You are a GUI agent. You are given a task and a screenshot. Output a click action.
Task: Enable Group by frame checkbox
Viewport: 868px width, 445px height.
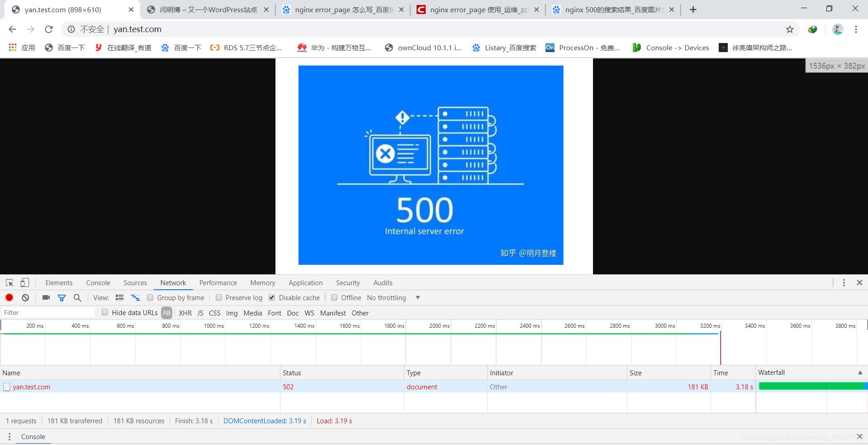point(150,297)
